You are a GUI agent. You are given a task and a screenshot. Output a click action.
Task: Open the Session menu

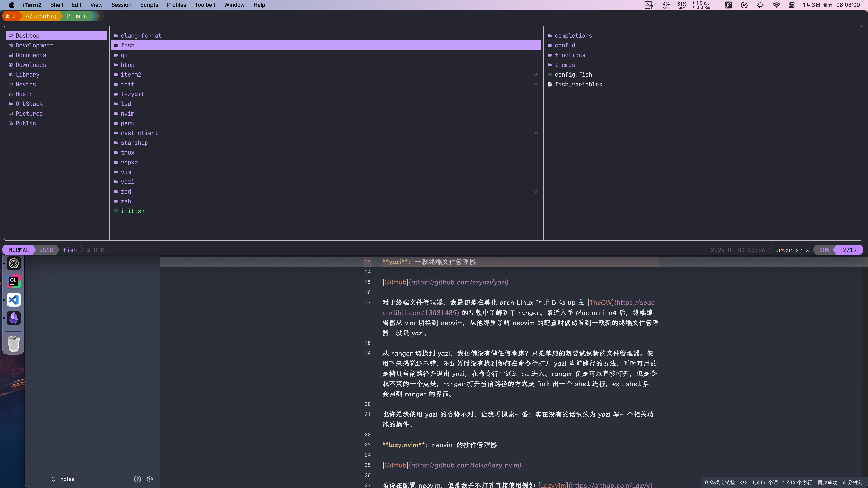click(x=121, y=5)
